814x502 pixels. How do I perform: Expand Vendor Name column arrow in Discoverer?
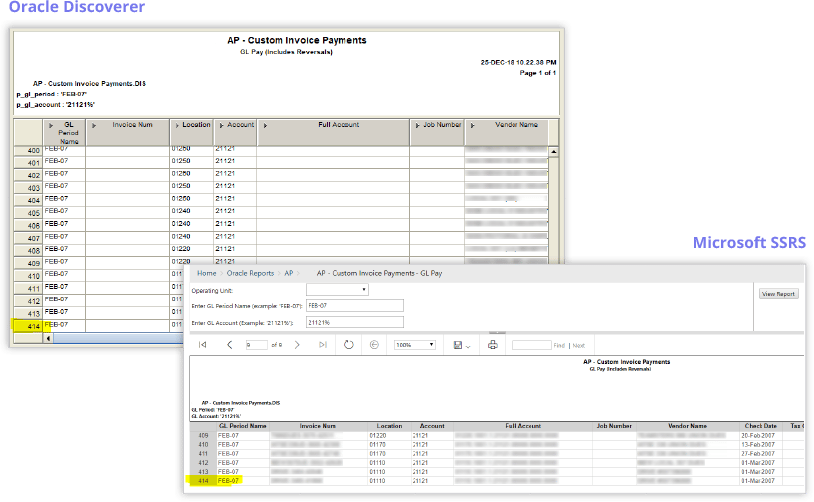coord(472,126)
